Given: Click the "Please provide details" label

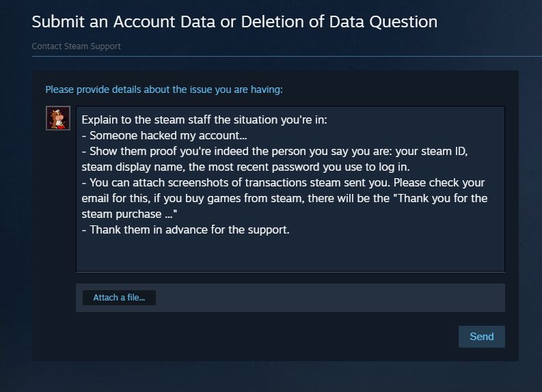Looking at the screenshot, I should pos(163,89).
